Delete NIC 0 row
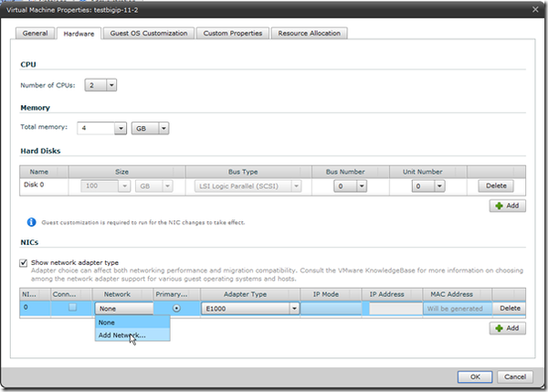 [x=510, y=308]
